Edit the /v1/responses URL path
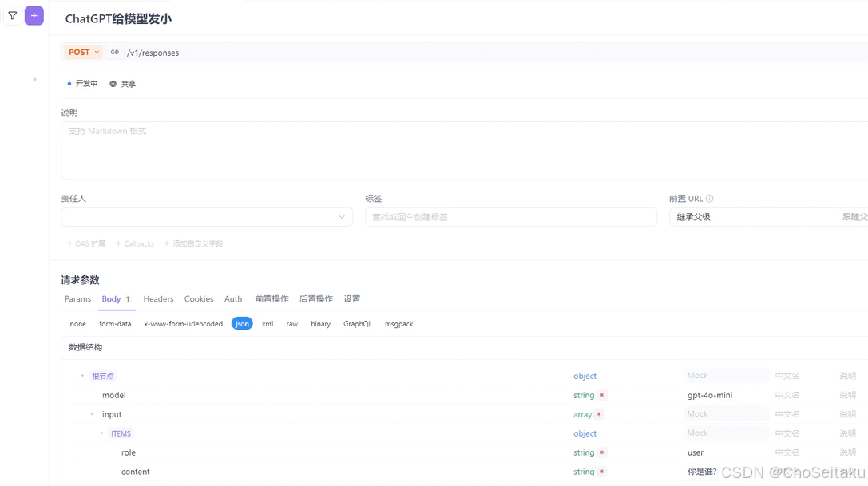Image resolution: width=868 pixels, height=486 pixels. tap(153, 53)
